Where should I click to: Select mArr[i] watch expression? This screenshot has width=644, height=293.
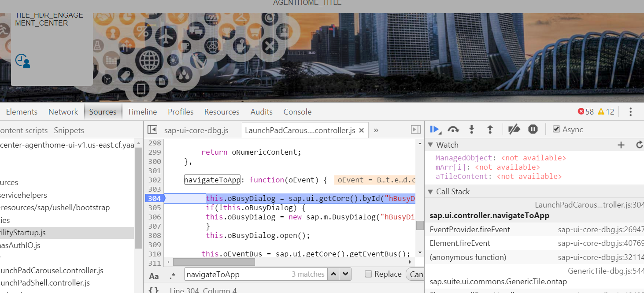(x=488, y=167)
